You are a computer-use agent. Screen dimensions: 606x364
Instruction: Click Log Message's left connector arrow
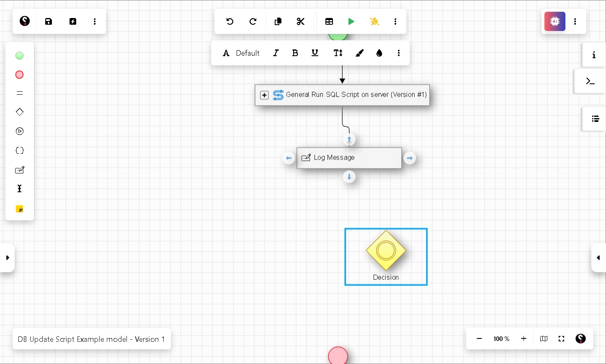tap(289, 158)
